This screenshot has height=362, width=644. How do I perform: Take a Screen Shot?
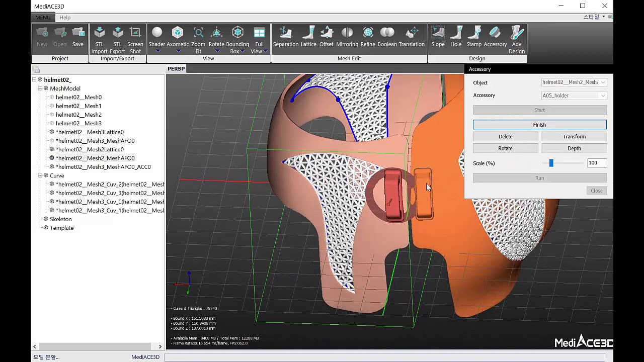(x=135, y=40)
